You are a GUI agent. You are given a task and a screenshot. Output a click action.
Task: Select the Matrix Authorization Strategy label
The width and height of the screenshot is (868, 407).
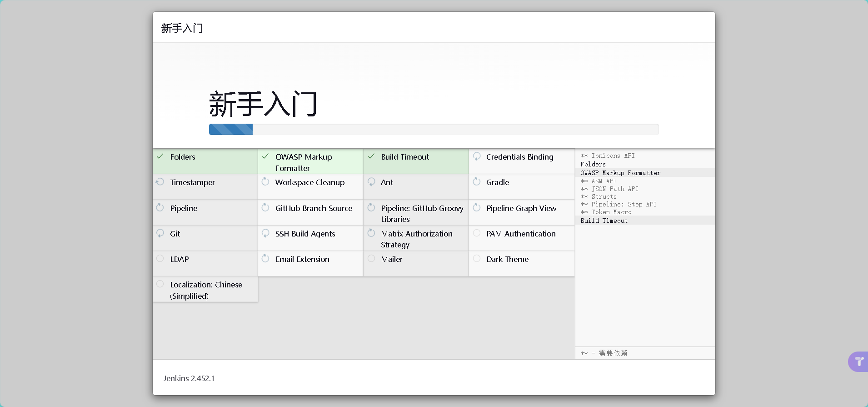click(417, 239)
